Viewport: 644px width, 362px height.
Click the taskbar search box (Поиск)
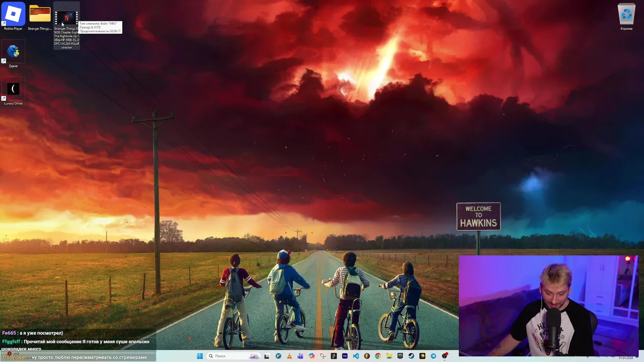pyautogui.click(x=234, y=356)
